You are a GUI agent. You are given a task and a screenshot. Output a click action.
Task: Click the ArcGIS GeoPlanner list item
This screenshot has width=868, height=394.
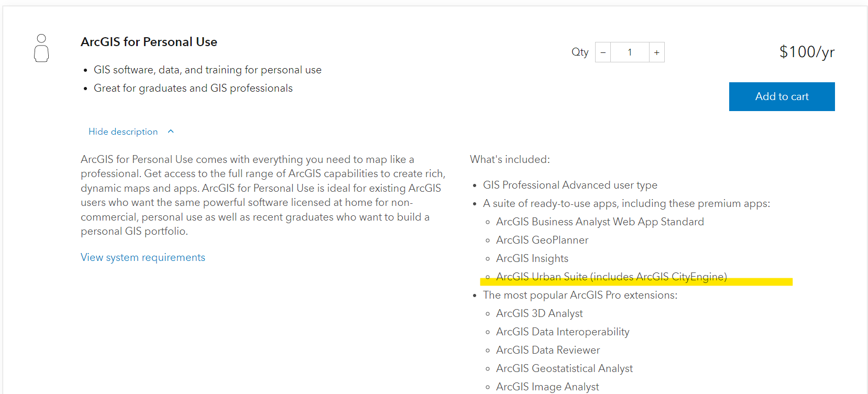pos(542,240)
